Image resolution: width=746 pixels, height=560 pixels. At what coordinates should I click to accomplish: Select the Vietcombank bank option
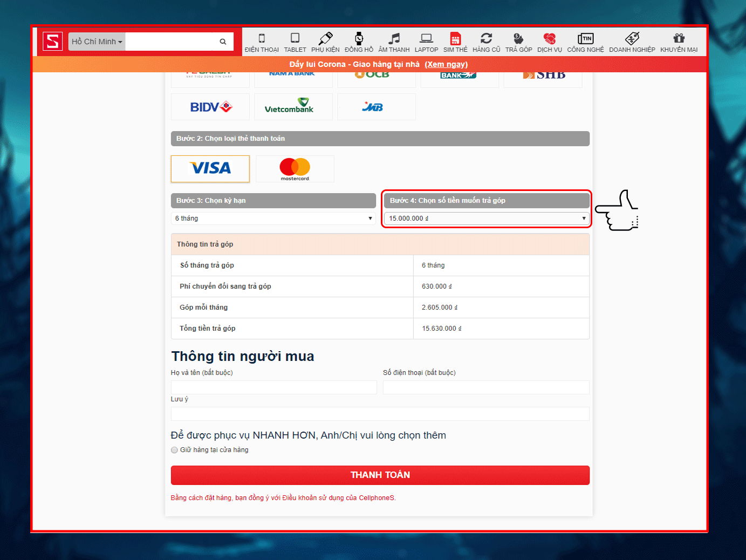point(293,107)
